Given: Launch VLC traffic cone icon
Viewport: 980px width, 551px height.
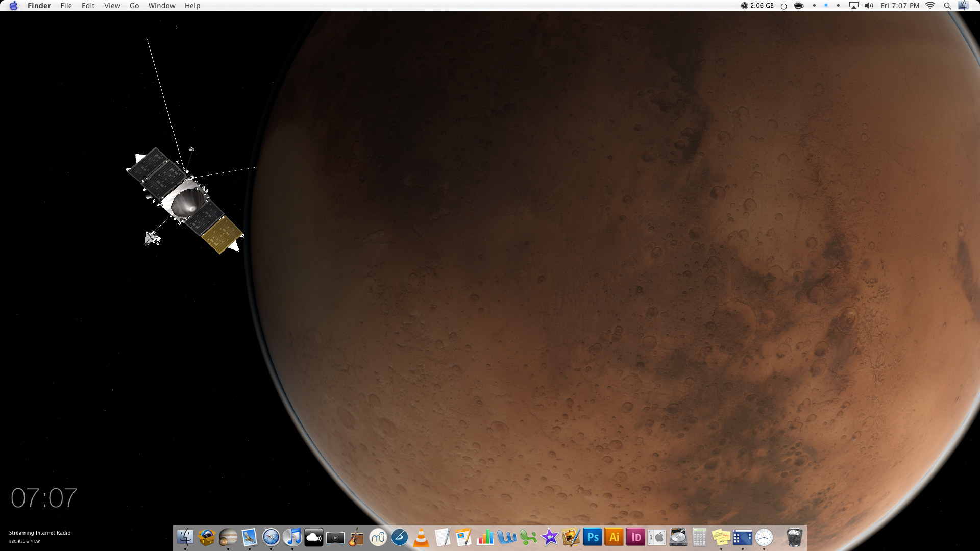Looking at the screenshot, I should [x=421, y=537].
